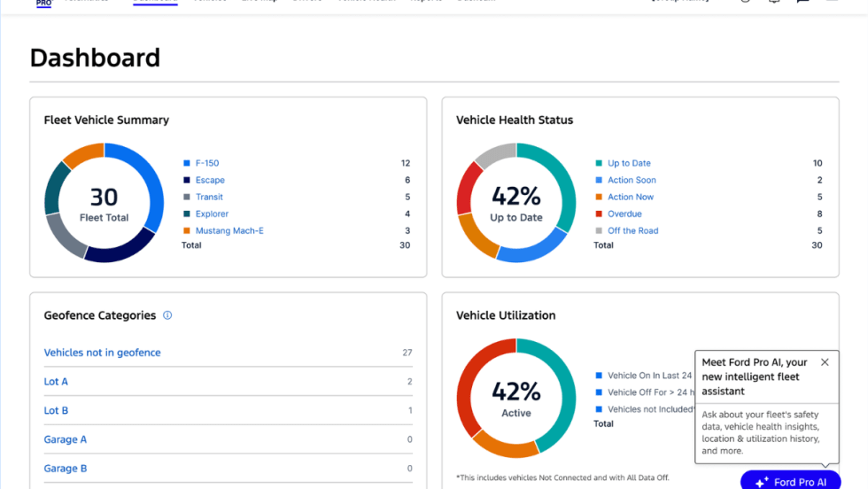
Task: Click the '42% Active' donut center
Action: (x=515, y=399)
